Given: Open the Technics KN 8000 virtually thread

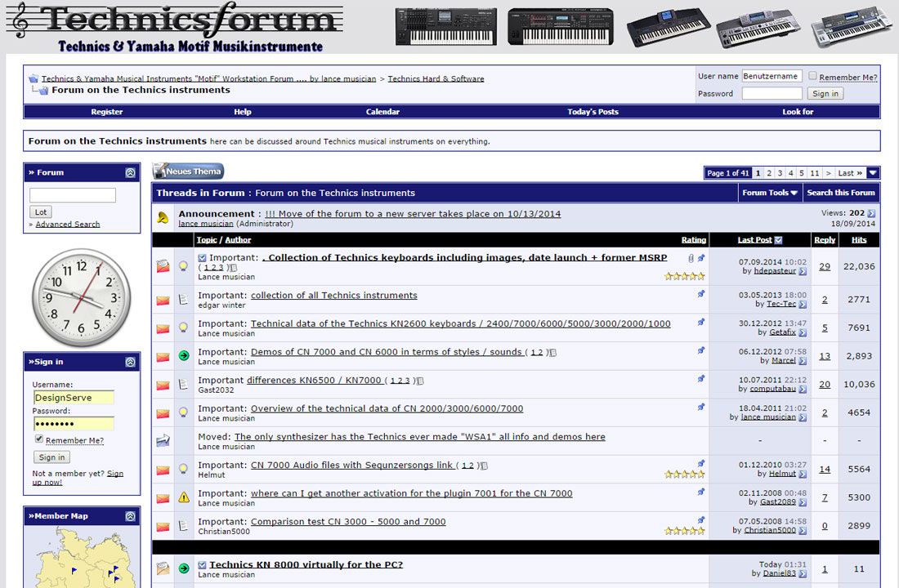Looking at the screenshot, I should click(x=306, y=564).
